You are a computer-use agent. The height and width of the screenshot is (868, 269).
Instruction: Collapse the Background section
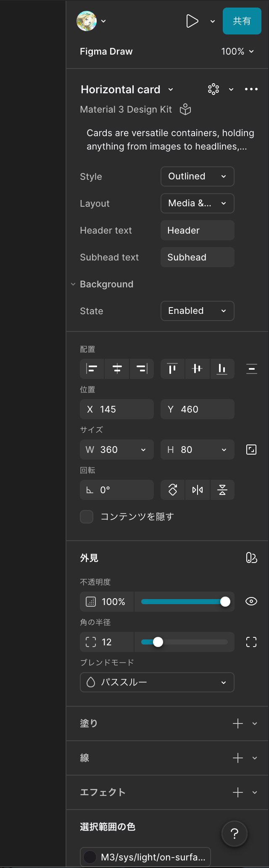click(x=73, y=284)
